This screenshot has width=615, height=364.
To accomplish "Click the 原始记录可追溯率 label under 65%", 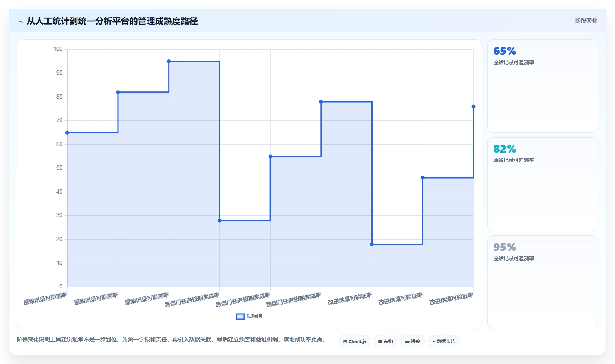I will click(514, 62).
